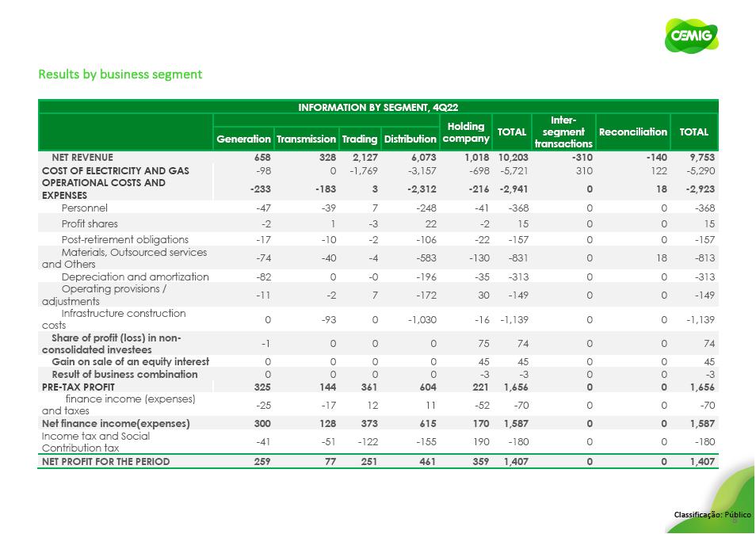The width and height of the screenshot is (756, 534).
Task: Select the 'Post-retirement obligations' row label
Action: (x=125, y=239)
